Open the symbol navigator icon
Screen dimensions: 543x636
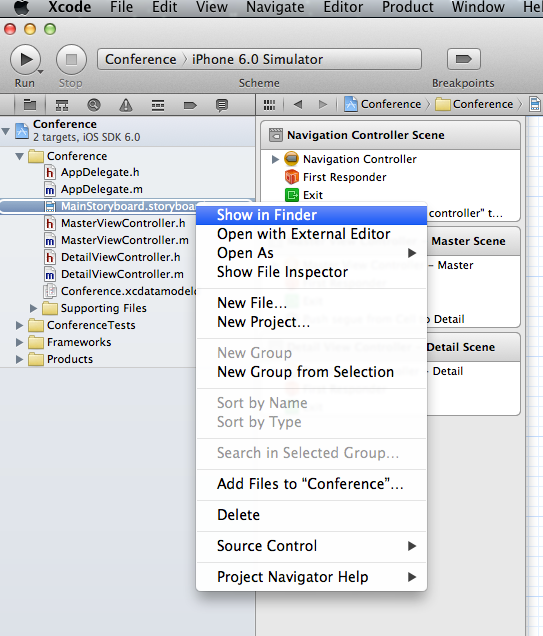[62, 105]
